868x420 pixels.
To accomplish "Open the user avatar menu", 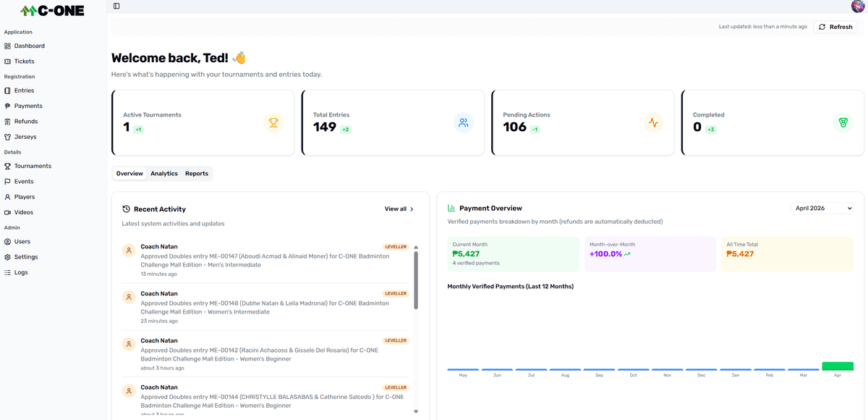I will [858, 6].
